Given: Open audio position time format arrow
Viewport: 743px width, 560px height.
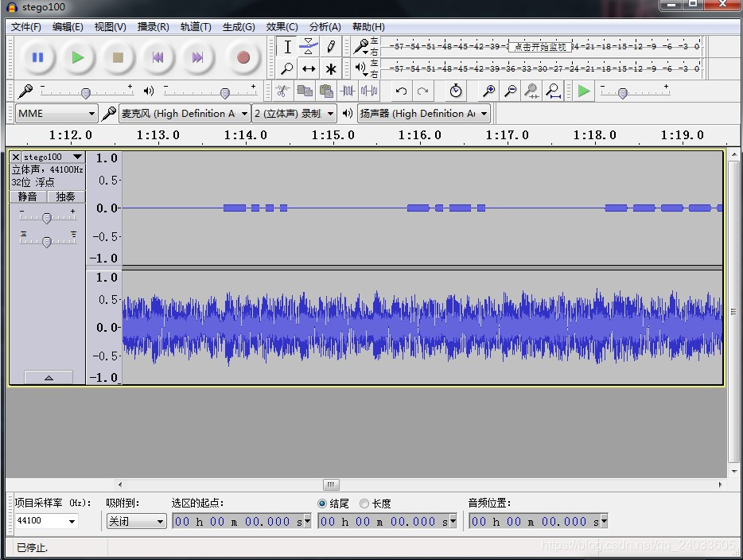Looking at the screenshot, I should point(604,521).
